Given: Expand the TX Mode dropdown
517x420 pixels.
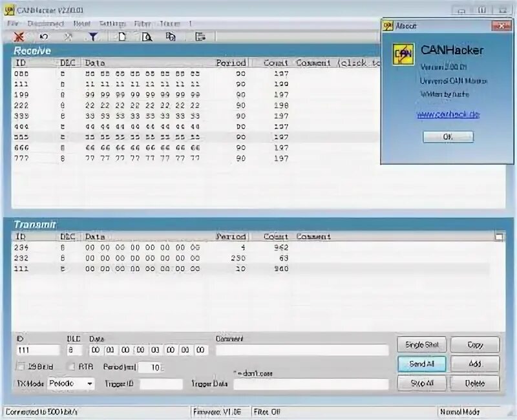Looking at the screenshot, I should tap(89, 384).
